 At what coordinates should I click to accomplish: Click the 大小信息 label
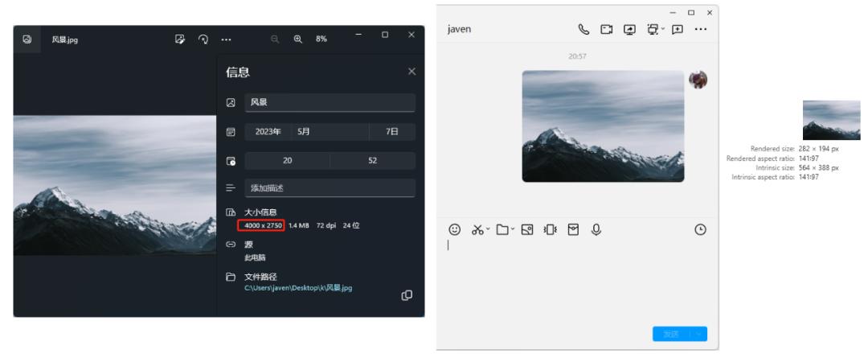point(260,212)
